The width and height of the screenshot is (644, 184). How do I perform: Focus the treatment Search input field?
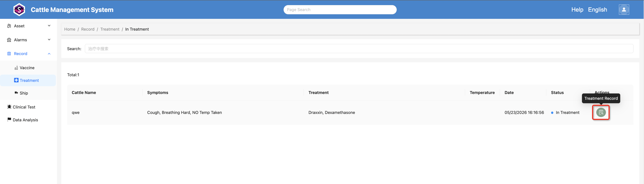(359, 48)
